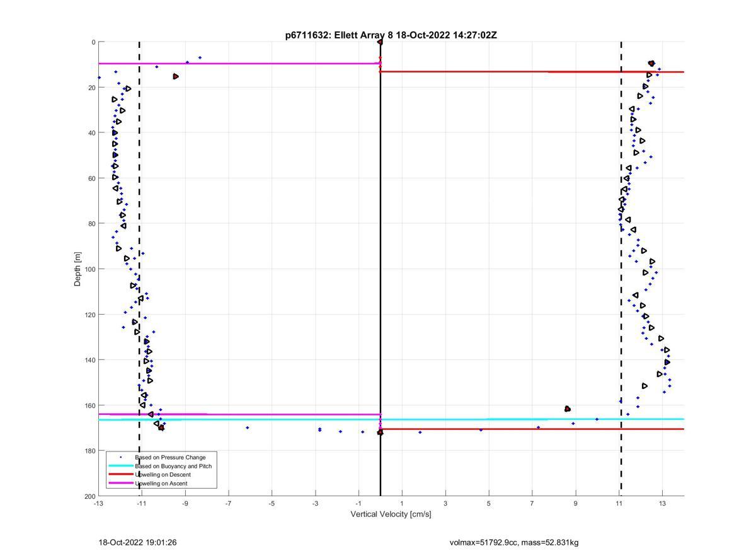756x558 pixels.
Task: Click the red-filled marker near -9.5 cm/s at 15 m
Action: [176, 76]
